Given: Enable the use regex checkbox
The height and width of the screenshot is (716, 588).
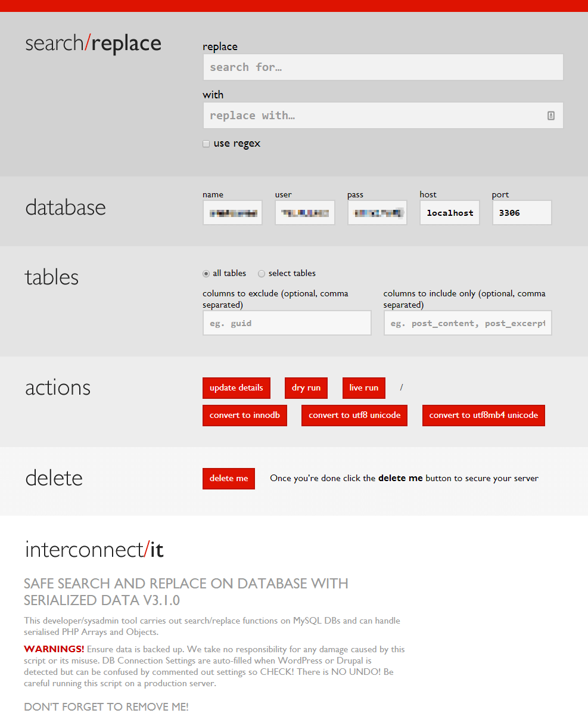Looking at the screenshot, I should (x=206, y=144).
